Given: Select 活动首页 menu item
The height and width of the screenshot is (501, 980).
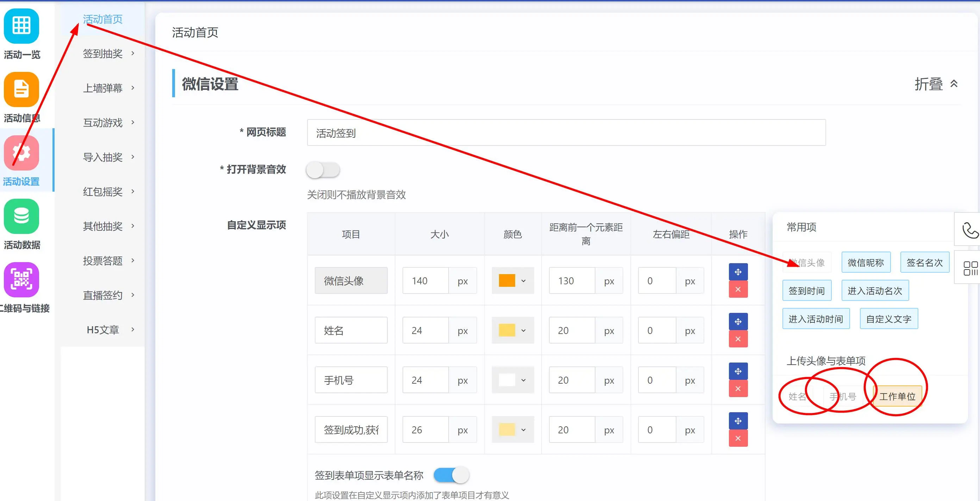Looking at the screenshot, I should (x=103, y=19).
